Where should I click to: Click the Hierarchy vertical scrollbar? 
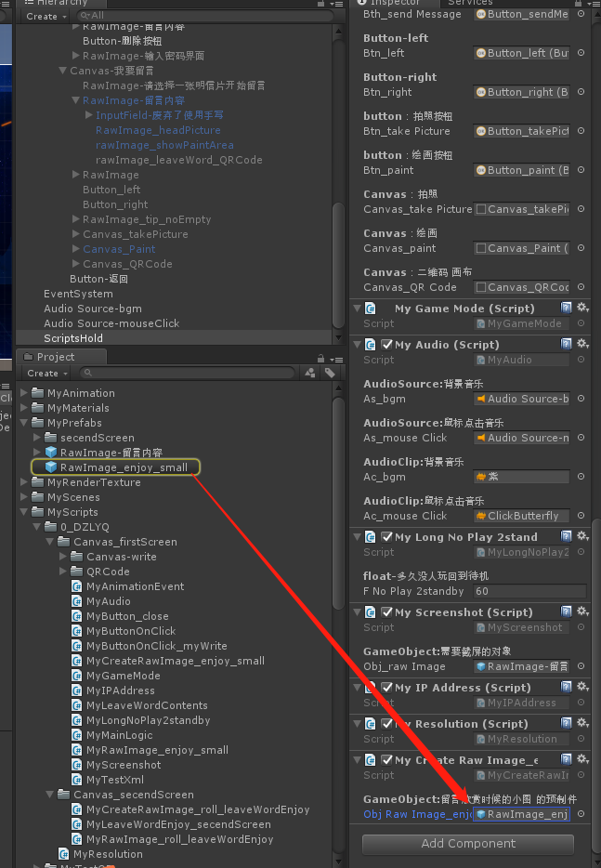click(339, 266)
